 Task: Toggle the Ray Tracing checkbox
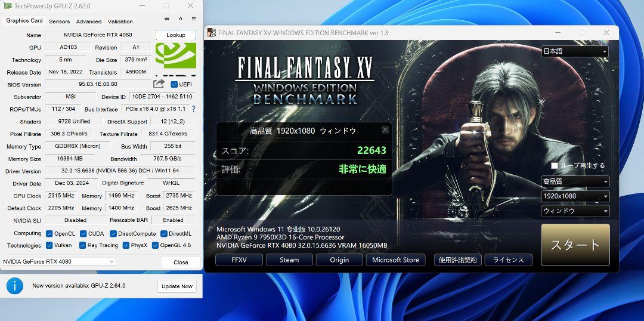click(83, 245)
